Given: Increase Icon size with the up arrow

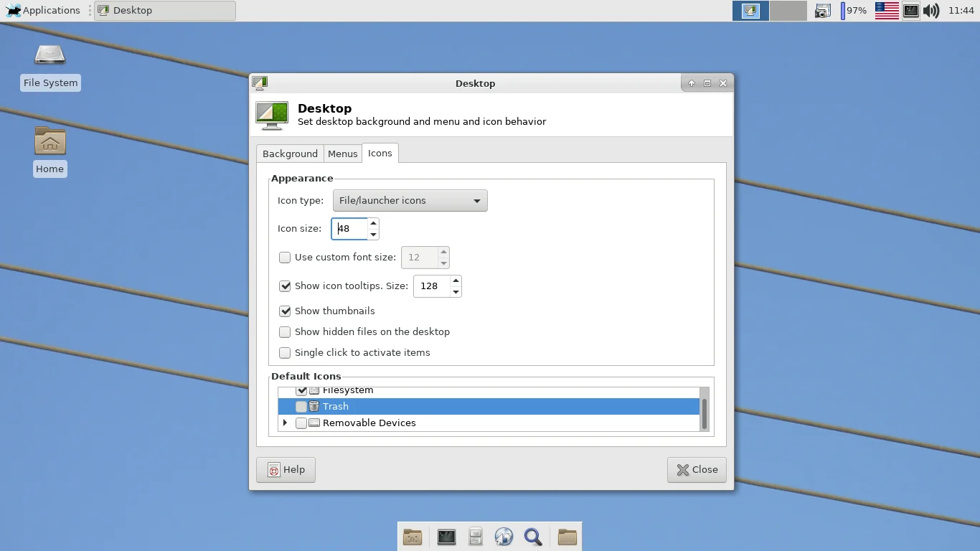Looking at the screenshot, I should (x=373, y=223).
